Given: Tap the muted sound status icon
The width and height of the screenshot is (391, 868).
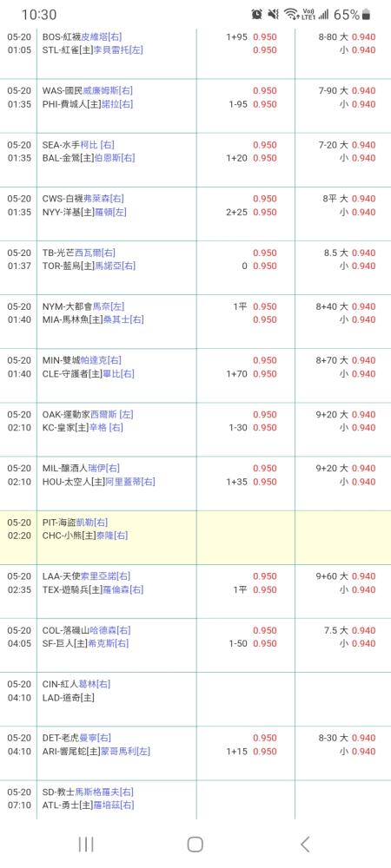Looking at the screenshot, I should [273, 15].
